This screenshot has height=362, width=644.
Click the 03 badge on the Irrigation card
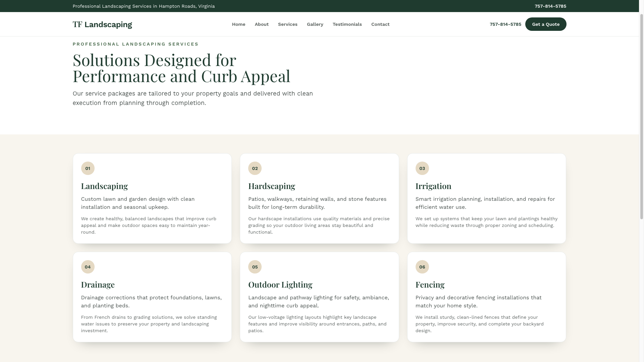point(422,168)
